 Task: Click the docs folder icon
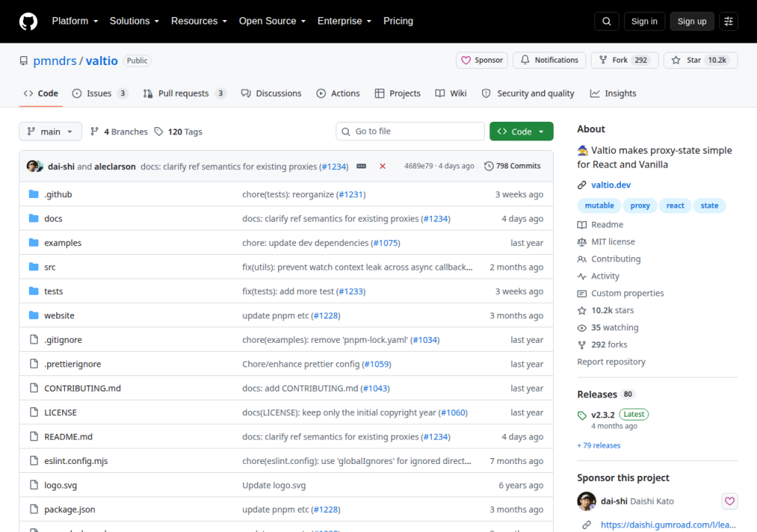click(x=33, y=218)
